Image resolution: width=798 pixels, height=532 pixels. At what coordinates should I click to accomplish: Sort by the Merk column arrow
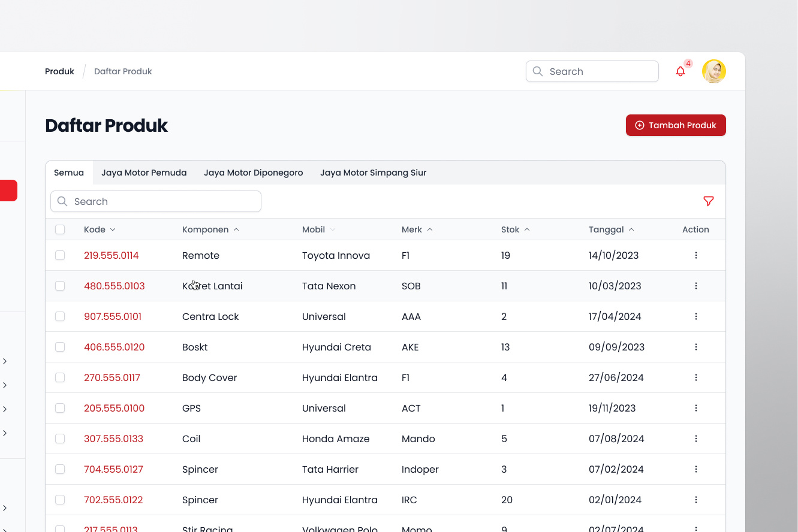coord(430,229)
